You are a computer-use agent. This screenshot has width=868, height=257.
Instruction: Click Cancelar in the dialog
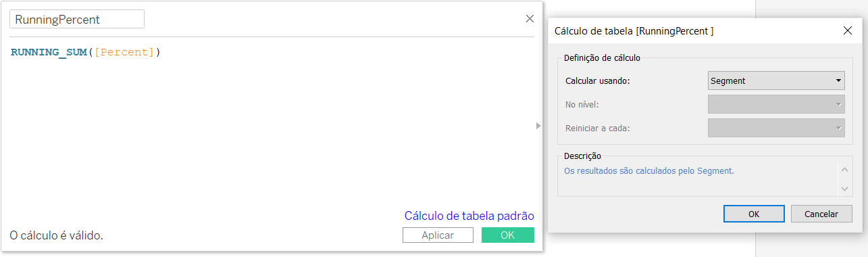pos(821,214)
